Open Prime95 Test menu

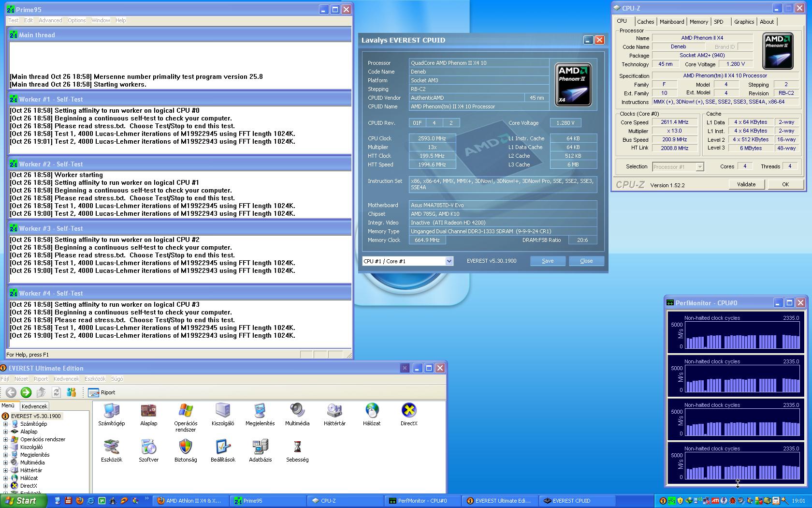pos(14,20)
